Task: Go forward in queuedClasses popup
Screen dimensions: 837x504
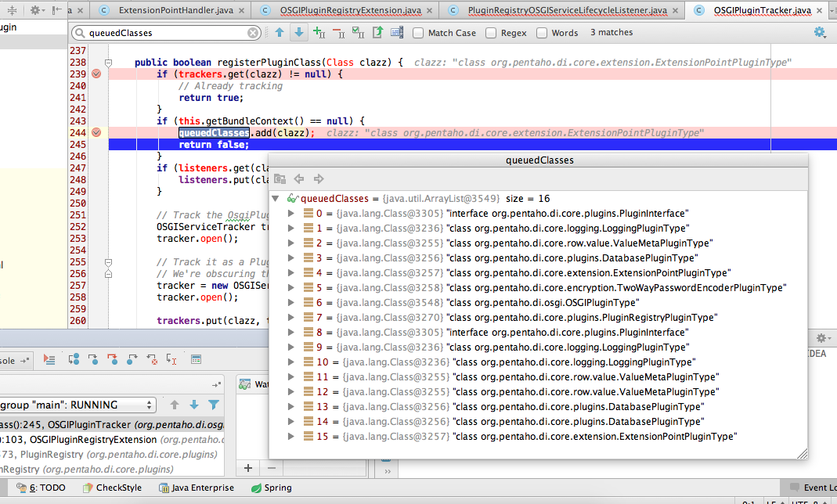Action: click(319, 179)
